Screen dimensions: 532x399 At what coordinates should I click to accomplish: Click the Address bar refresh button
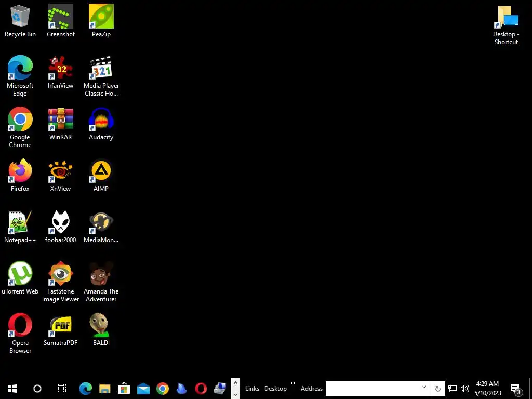(x=437, y=389)
